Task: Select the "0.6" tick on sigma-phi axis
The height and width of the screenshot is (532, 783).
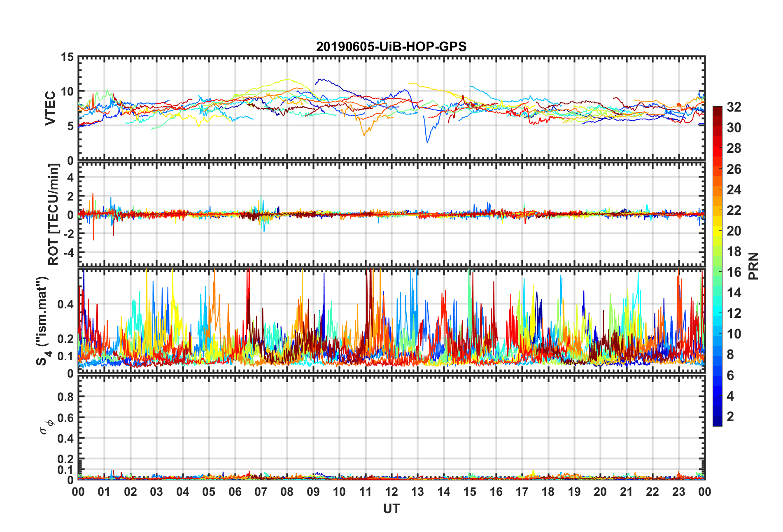Action: (x=66, y=418)
